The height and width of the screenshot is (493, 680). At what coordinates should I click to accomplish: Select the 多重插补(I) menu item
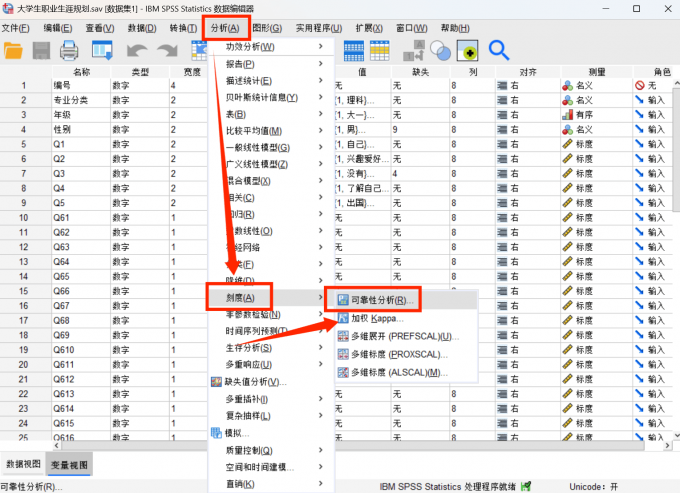pyautogui.click(x=271, y=399)
